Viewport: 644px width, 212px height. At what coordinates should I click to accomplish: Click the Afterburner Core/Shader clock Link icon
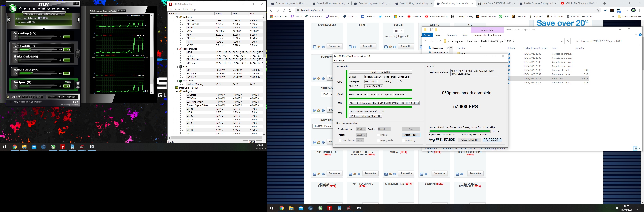78,54
